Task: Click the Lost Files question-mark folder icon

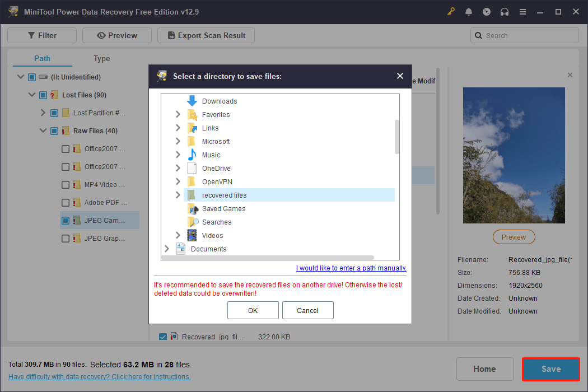Action: [54, 95]
